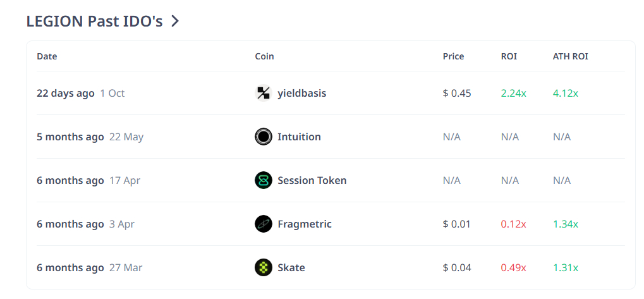This screenshot has width=644, height=299.
Task: Click Skate's $ 0.04 price cell
Action: 457,267
